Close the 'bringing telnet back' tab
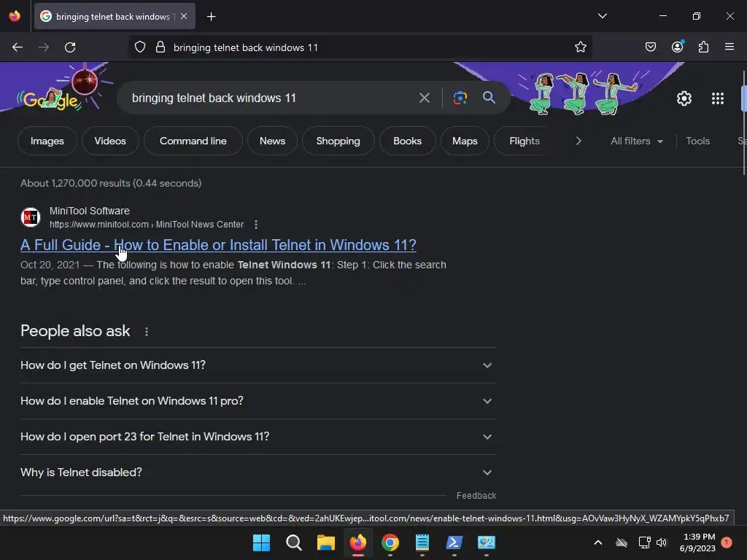This screenshot has height=560, width=747. pos(184,16)
